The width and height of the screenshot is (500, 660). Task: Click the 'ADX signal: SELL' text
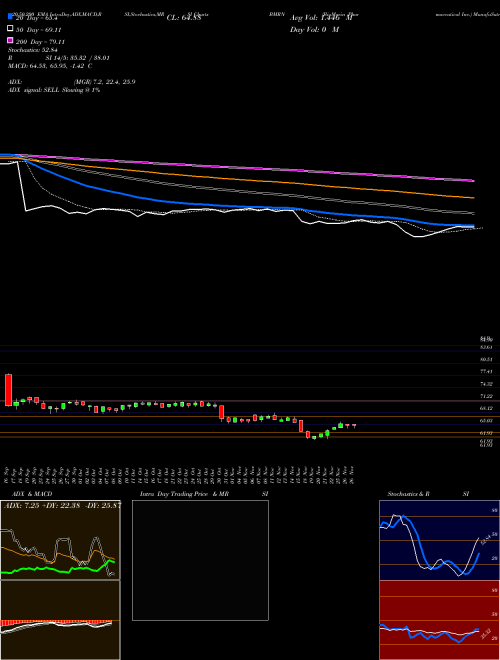pos(34,90)
